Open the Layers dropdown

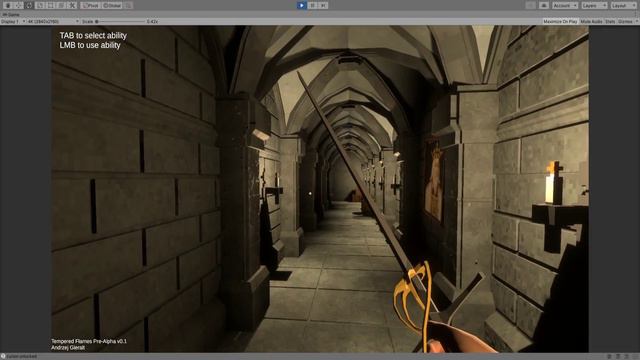594,5
